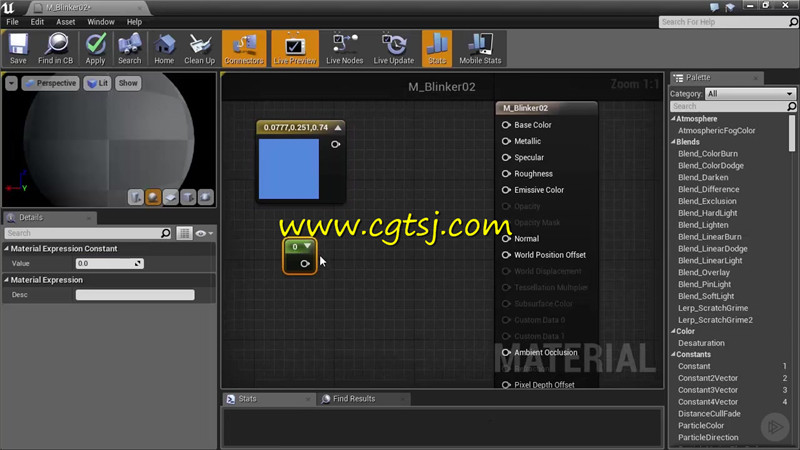This screenshot has height=450, width=800.
Task: Click the Roughness input pin
Action: pos(506,174)
